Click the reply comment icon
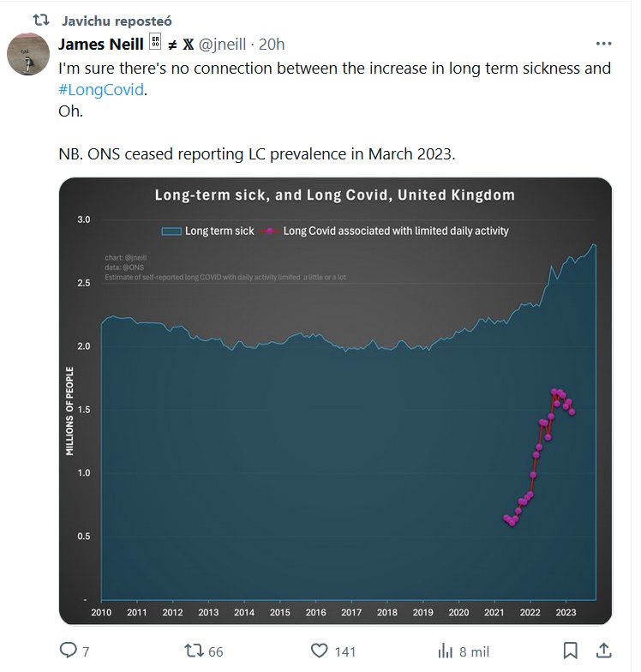 point(69,651)
